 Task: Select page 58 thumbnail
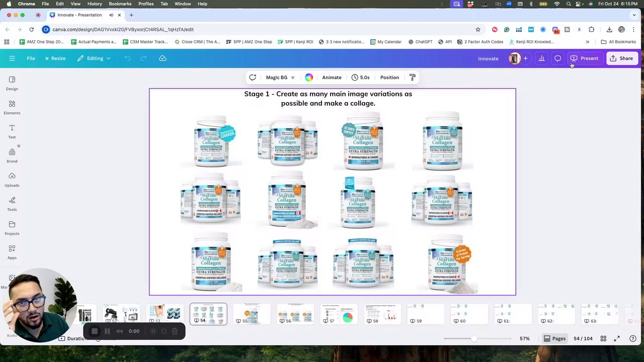(x=382, y=314)
